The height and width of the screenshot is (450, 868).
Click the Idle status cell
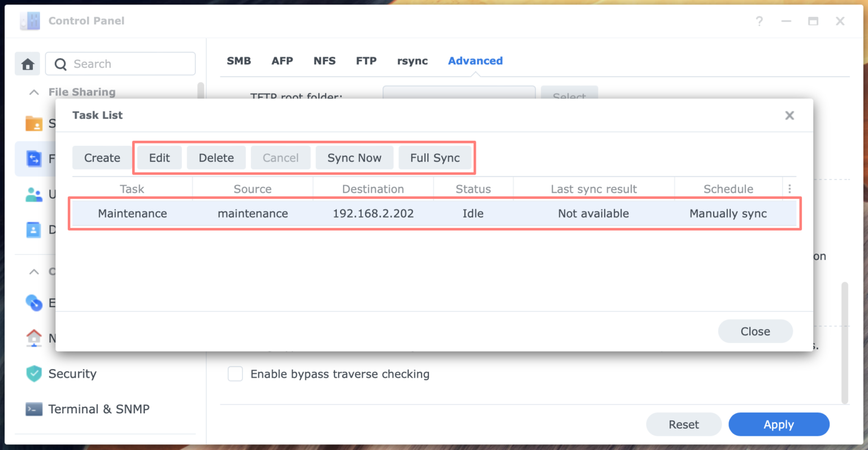point(473,214)
